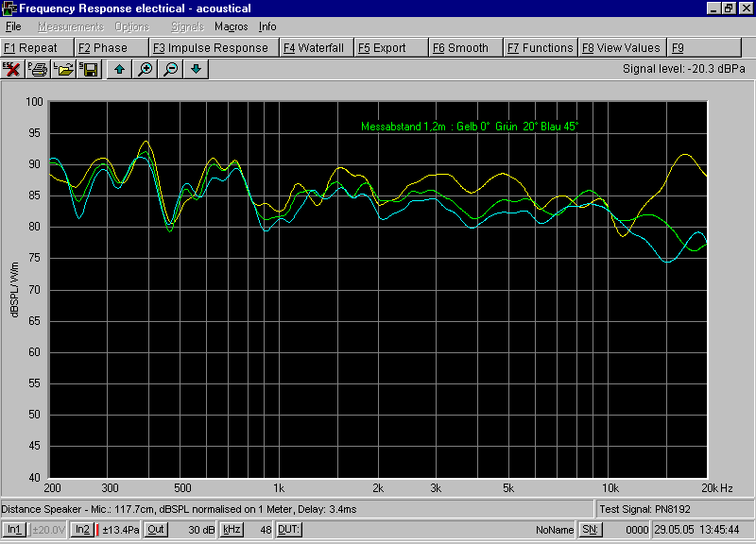Click the up arrow to shift curve
756x544 pixels.
point(119,69)
